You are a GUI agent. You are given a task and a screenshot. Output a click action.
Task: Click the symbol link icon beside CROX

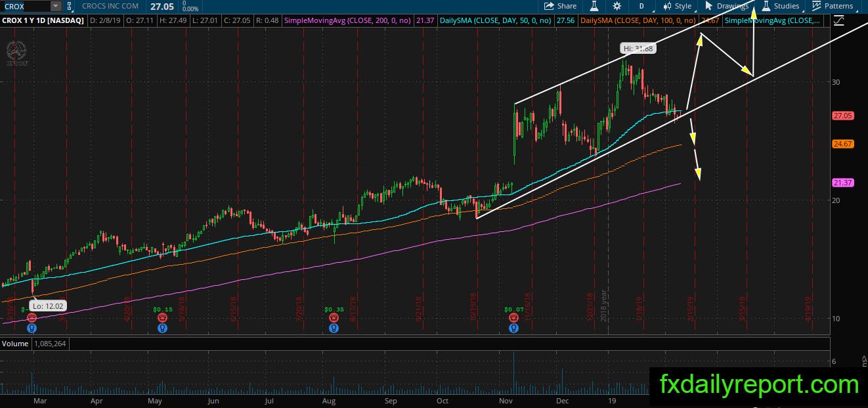tap(70, 6)
